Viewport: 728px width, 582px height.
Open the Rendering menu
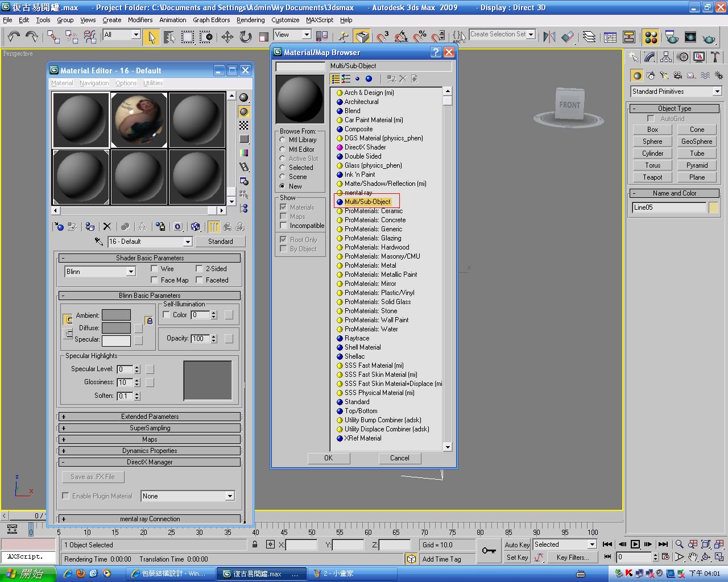(x=250, y=20)
